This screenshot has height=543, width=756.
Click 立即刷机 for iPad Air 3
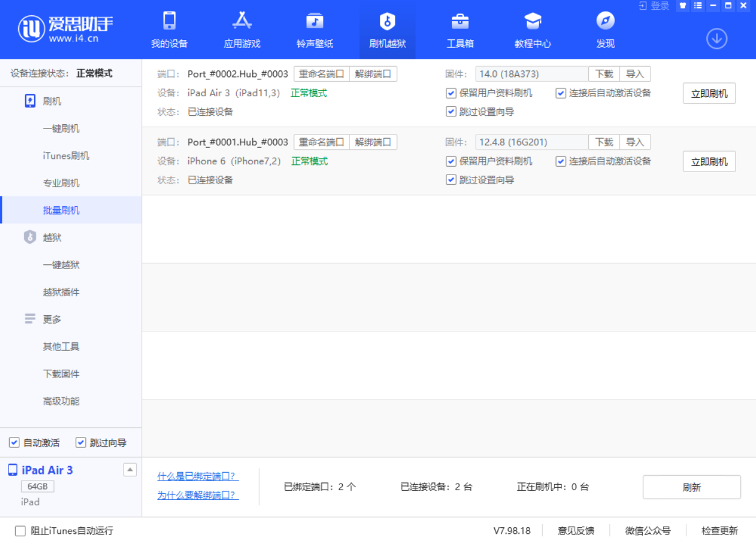[x=709, y=93]
